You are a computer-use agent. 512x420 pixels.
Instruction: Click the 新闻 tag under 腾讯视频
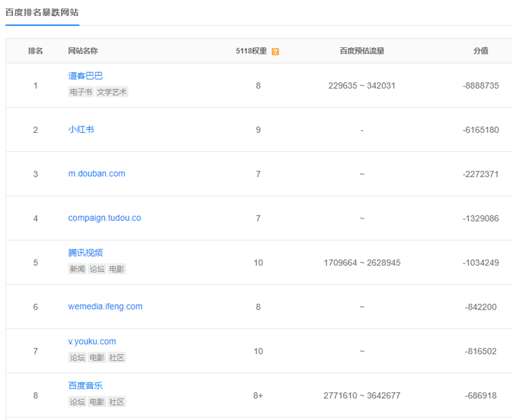coord(78,269)
